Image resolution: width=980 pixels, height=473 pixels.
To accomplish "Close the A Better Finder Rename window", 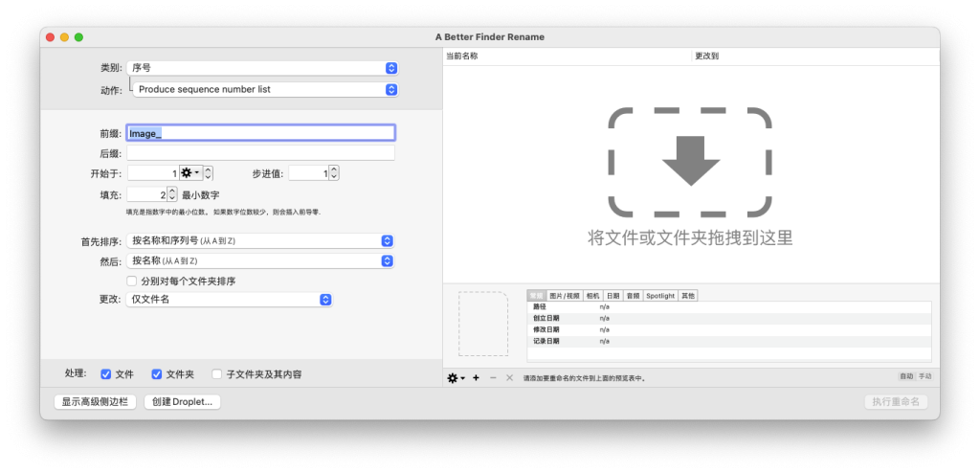I will 50,37.
